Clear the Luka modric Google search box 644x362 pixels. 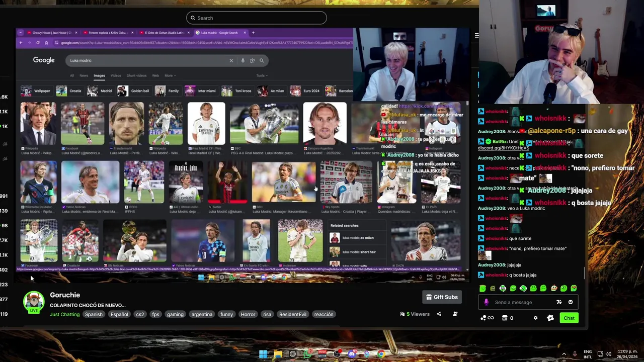231,60
